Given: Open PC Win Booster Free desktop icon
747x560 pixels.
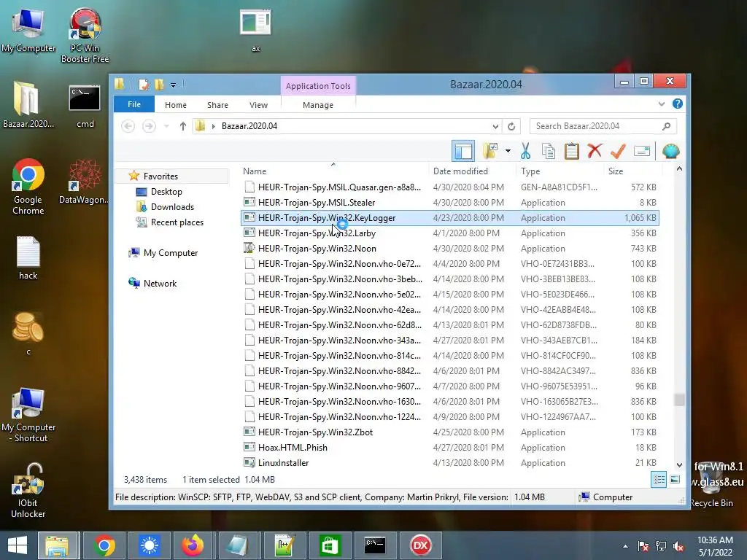Looking at the screenshot, I should [85, 35].
